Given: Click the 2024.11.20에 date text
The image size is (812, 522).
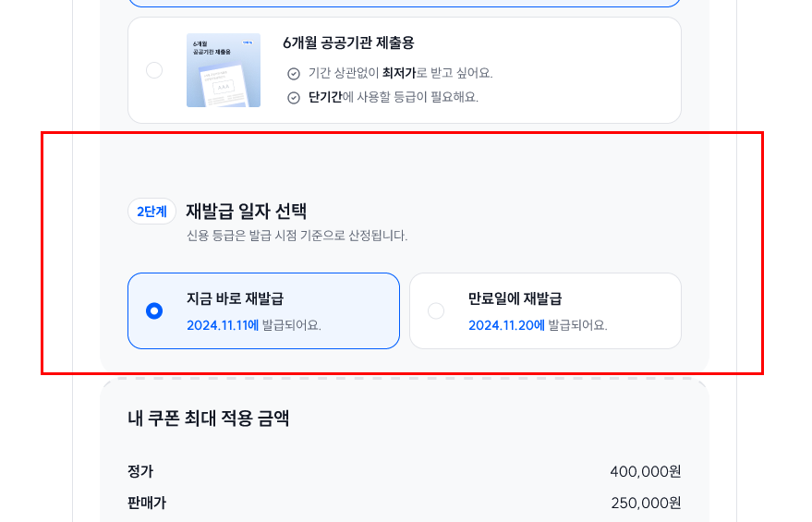Looking at the screenshot, I should pos(506,325).
